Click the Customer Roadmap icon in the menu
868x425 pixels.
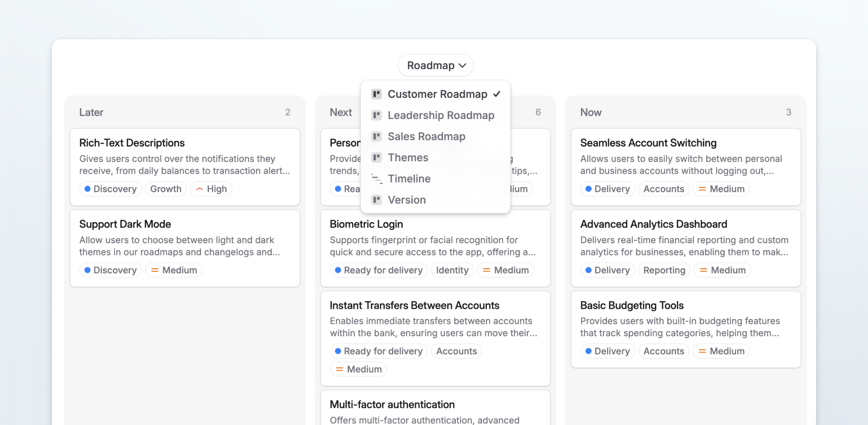[x=376, y=94]
